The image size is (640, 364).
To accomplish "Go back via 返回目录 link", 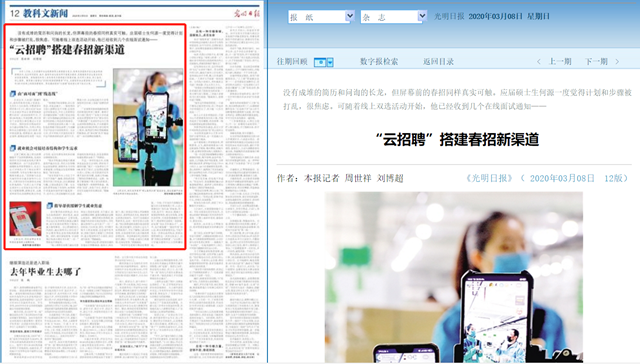I will pyautogui.click(x=438, y=62).
